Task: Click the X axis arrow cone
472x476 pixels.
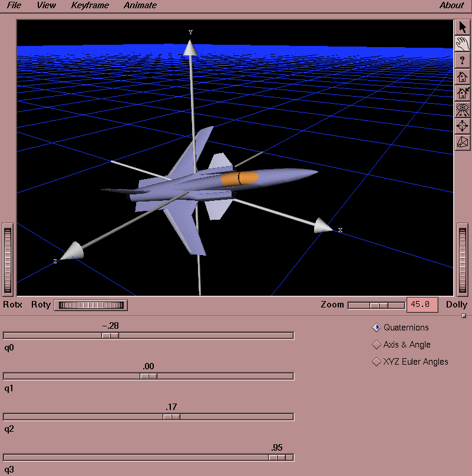Action: [322, 226]
